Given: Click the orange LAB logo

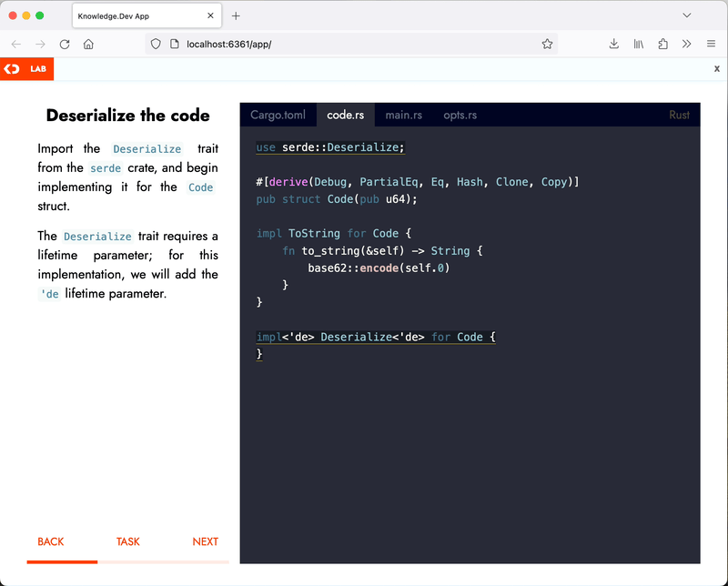Looking at the screenshot, I should tap(27, 69).
